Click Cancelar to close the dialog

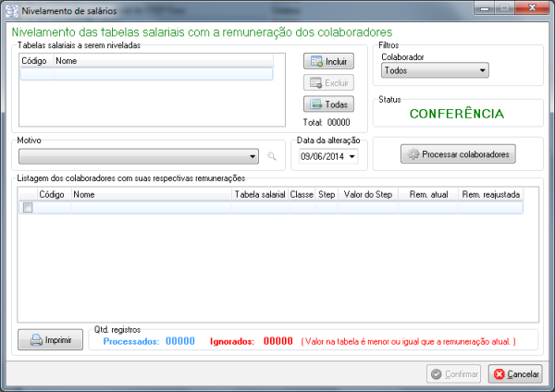point(515,374)
